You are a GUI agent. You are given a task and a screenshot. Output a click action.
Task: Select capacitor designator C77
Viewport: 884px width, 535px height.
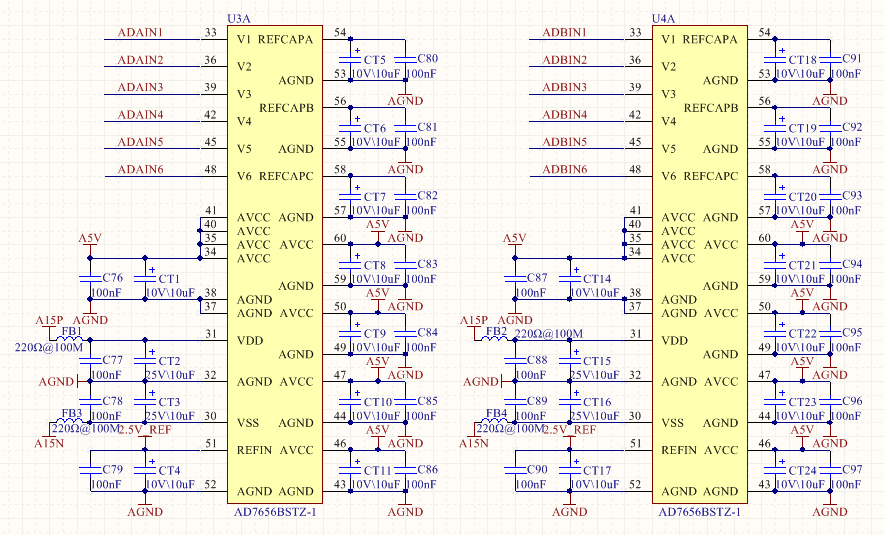(113, 360)
